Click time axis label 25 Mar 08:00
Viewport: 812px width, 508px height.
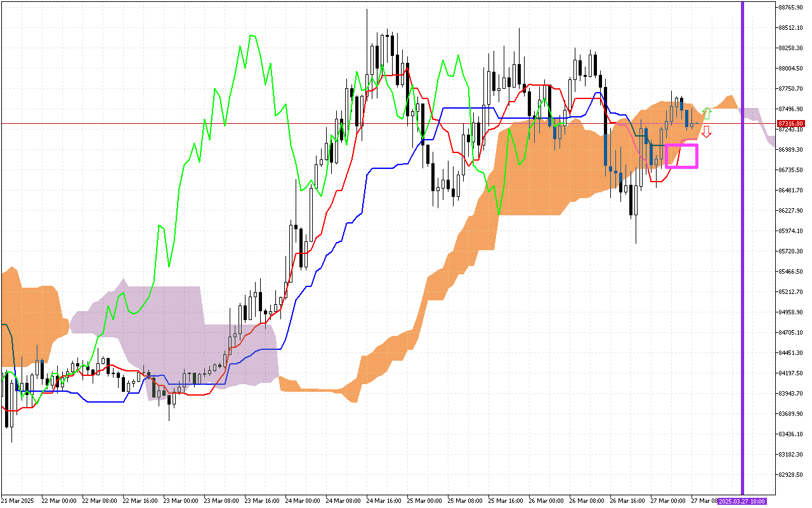coord(466,501)
